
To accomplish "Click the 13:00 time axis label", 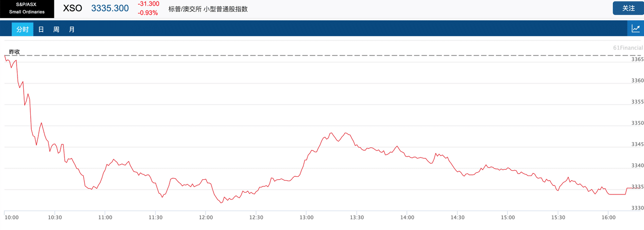I will [x=306, y=217].
